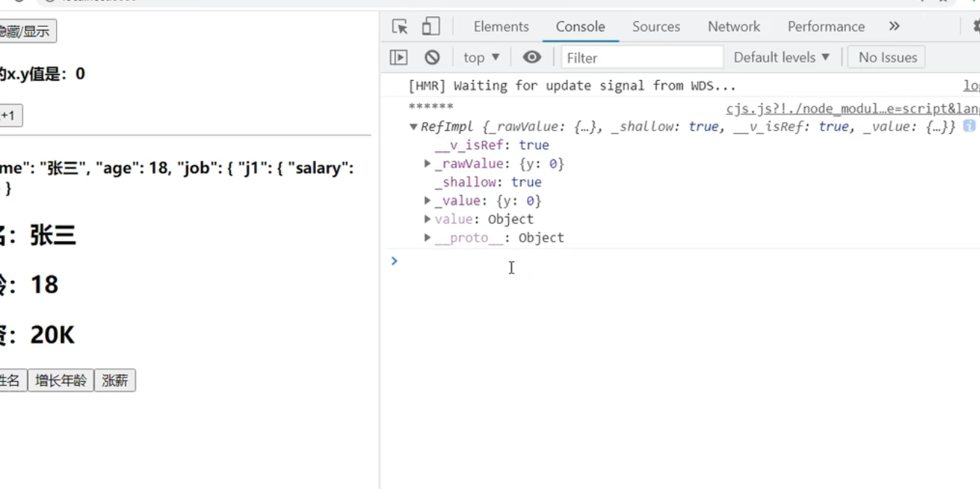Click the No Issues button

(x=888, y=57)
